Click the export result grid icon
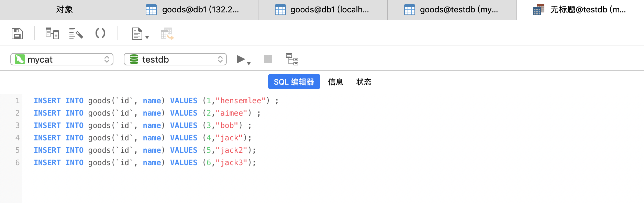 (x=167, y=34)
